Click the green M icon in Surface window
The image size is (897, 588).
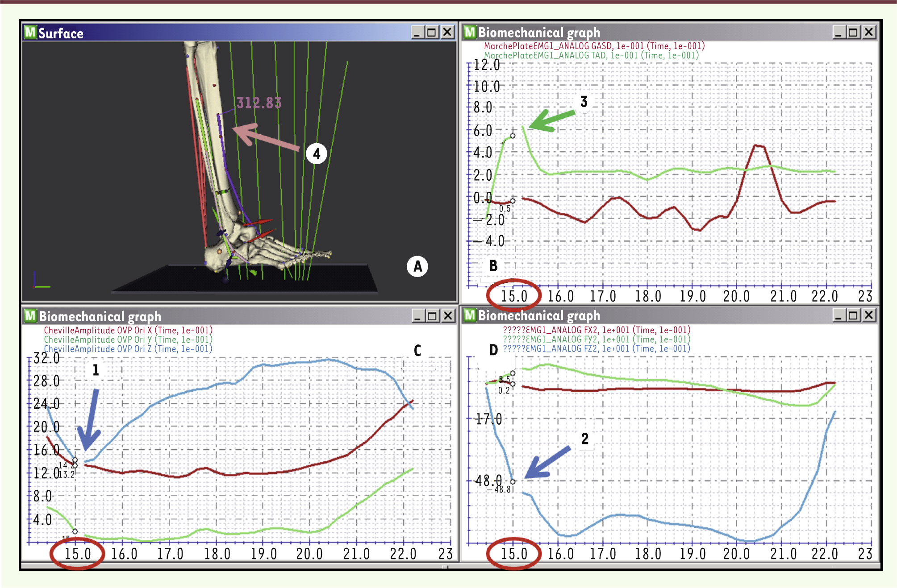[x=30, y=32]
